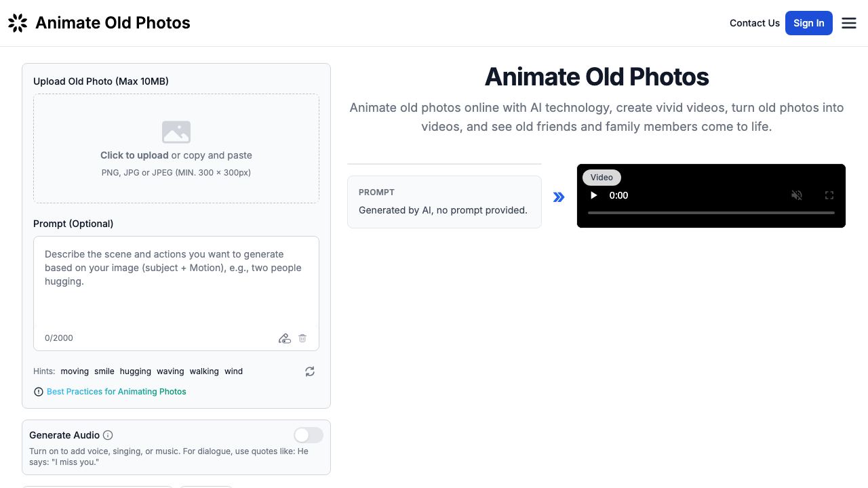
Task: Click the photo upload drop zone
Action: 176,148
